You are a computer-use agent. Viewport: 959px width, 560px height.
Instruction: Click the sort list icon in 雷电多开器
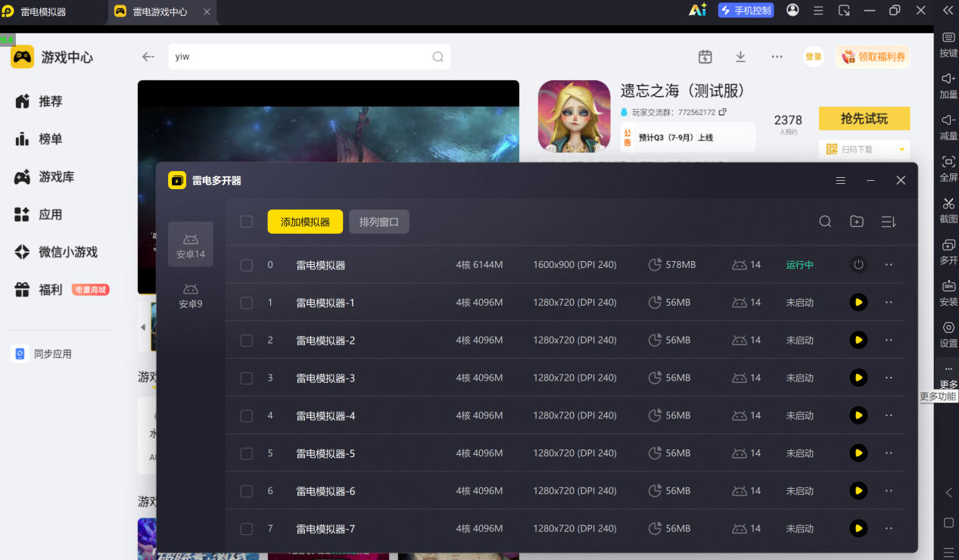(889, 222)
